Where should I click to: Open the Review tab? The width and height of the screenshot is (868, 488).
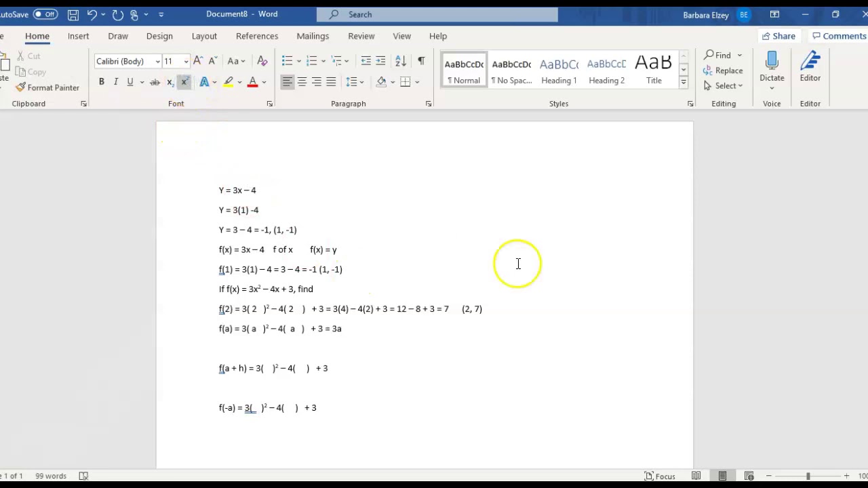click(x=361, y=36)
